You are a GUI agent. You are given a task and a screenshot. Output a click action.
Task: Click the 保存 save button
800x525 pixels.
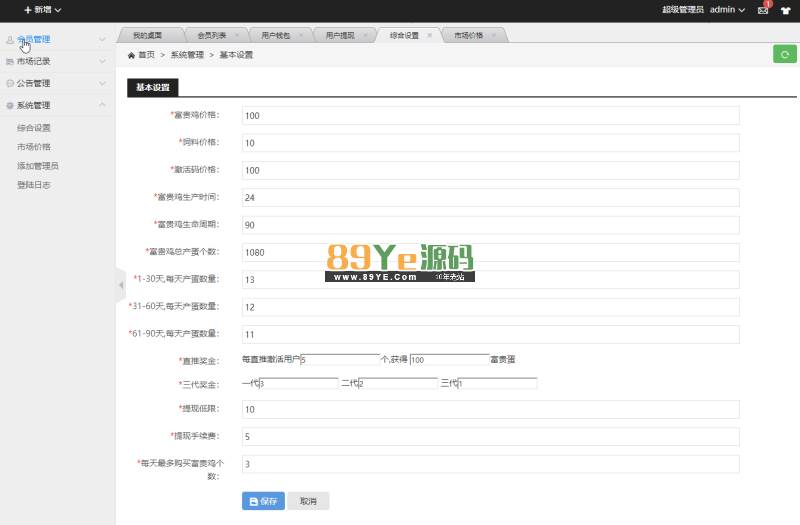coord(263,501)
